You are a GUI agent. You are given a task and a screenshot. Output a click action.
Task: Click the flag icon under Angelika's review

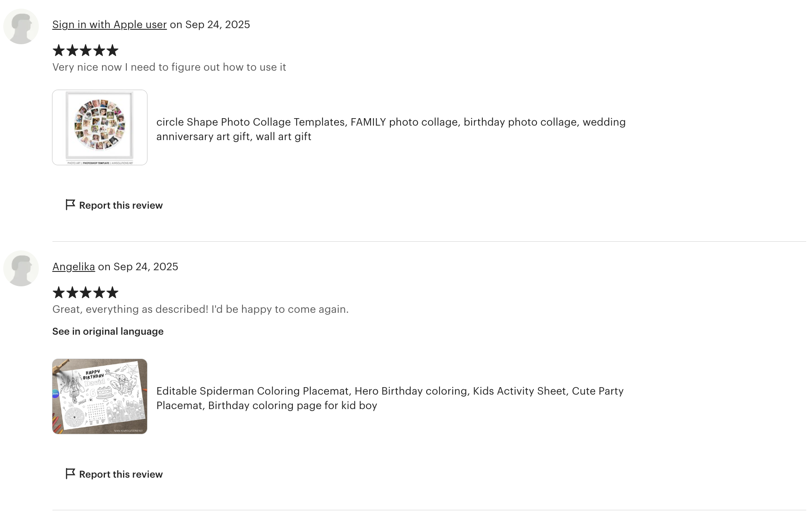coord(70,474)
